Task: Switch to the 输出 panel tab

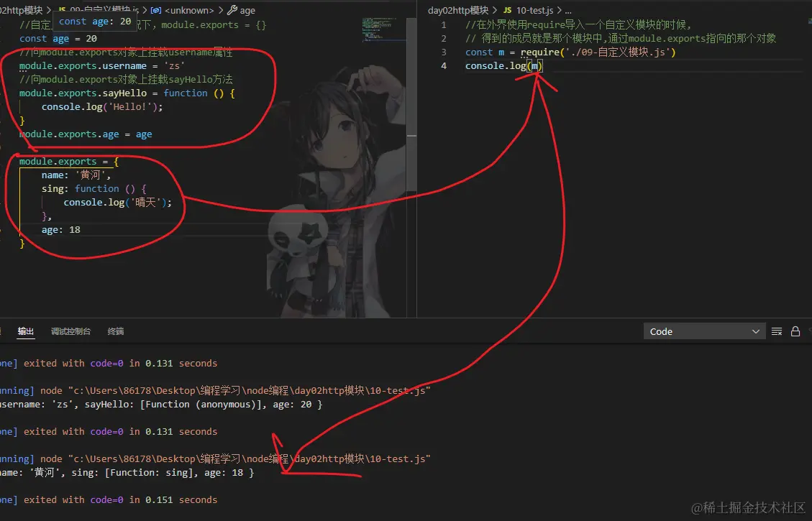Action: pos(25,331)
